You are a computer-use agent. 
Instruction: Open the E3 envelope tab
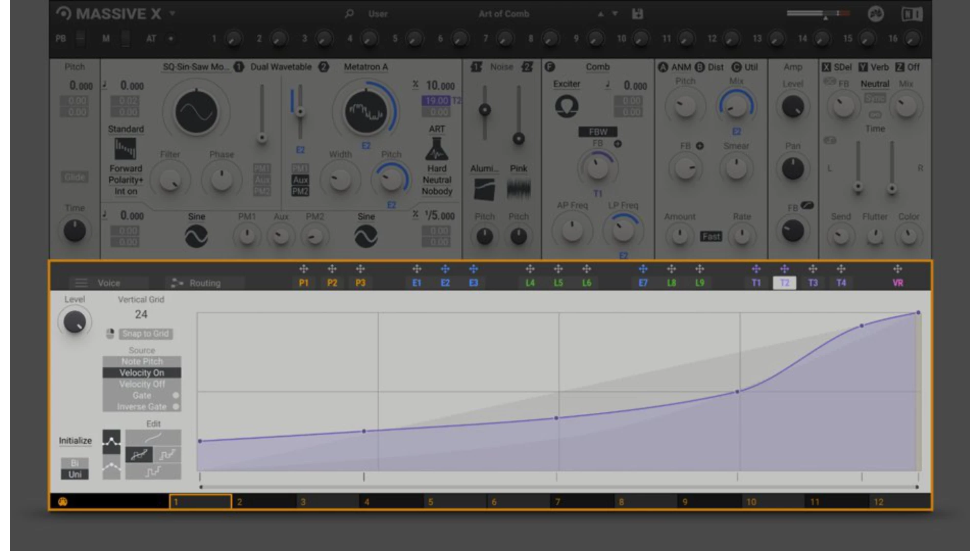click(473, 283)
